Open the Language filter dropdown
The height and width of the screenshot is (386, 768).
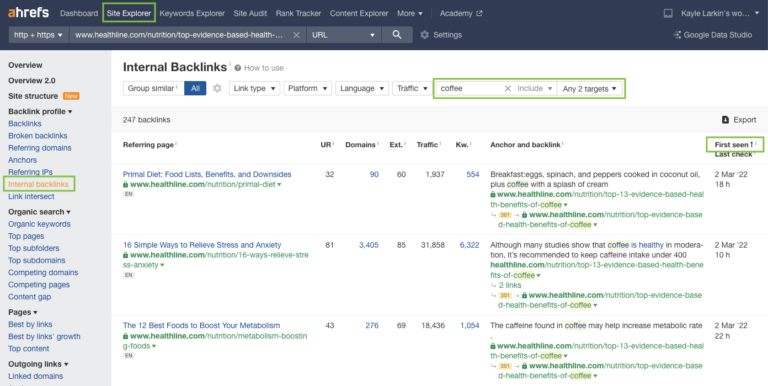[x=362, y=88]
